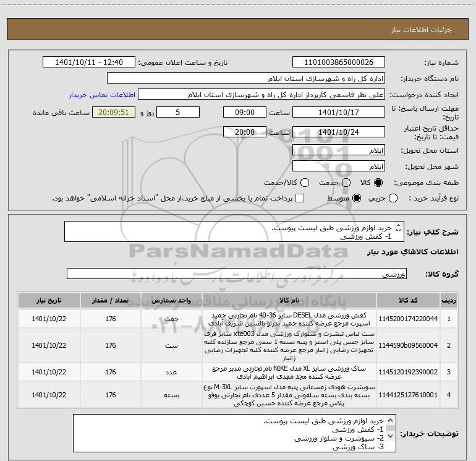Click the xte003 t-shirt and shorts set item name
476x461 pixels.
tap(289, 346)
